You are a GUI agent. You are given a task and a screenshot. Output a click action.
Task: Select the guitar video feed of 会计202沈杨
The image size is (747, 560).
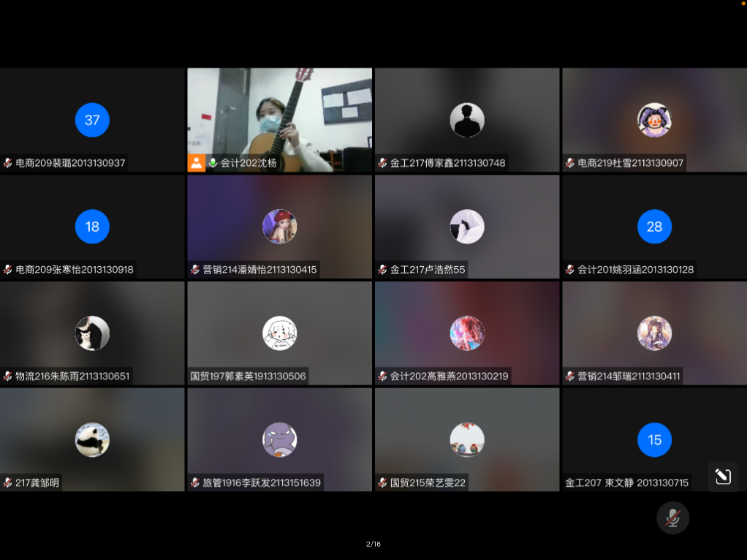280,120
